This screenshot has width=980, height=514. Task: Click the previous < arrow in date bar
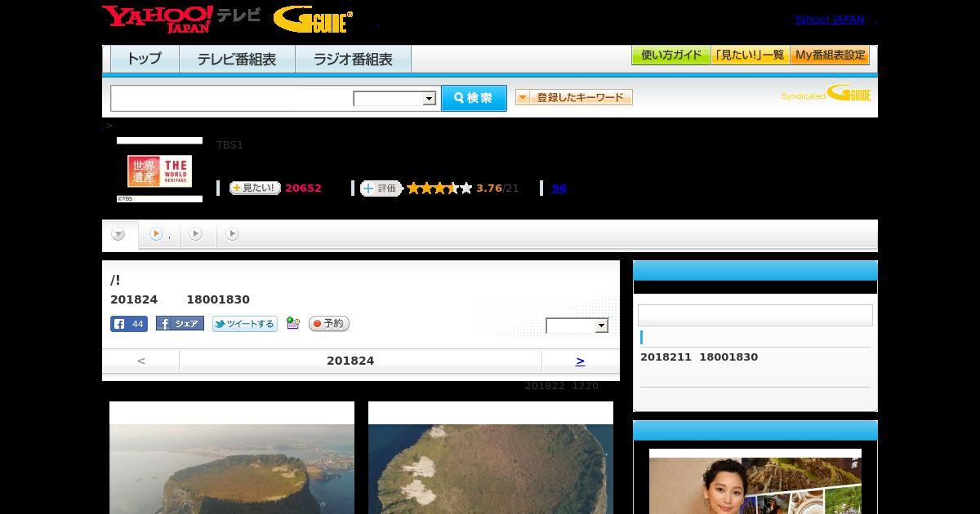pos(140,361)
